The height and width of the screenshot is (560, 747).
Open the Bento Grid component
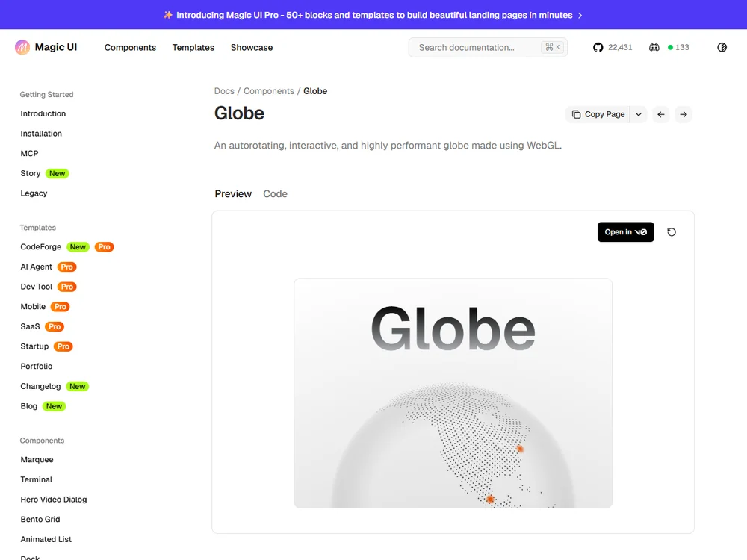pyautogui.click(x=40, y=520)
